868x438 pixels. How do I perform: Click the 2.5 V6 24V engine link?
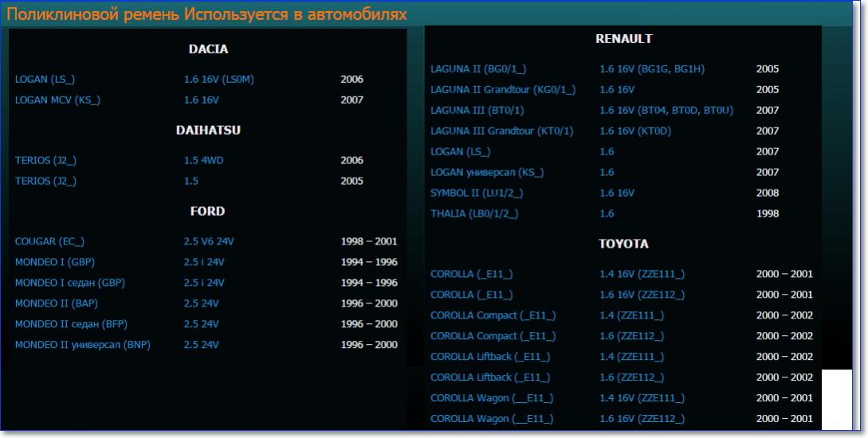pyautogui.click(x=209, y=241)
